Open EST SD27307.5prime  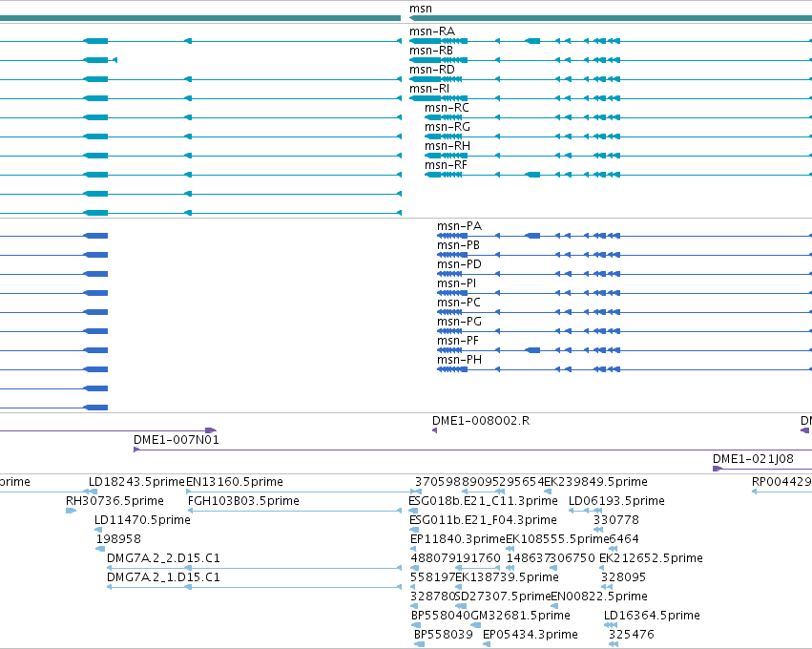click(x=504, y=597)
